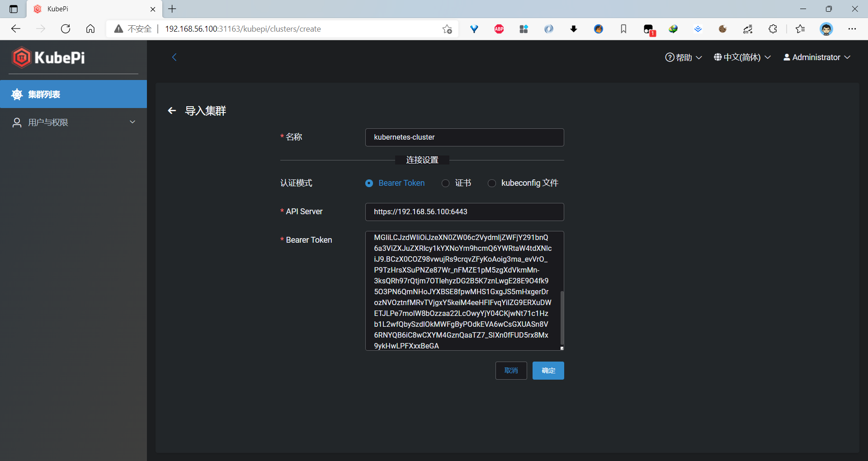Click the 取消 cancel button
The width and height of the screenshot is (868, 461).
(x=511, y=371)
